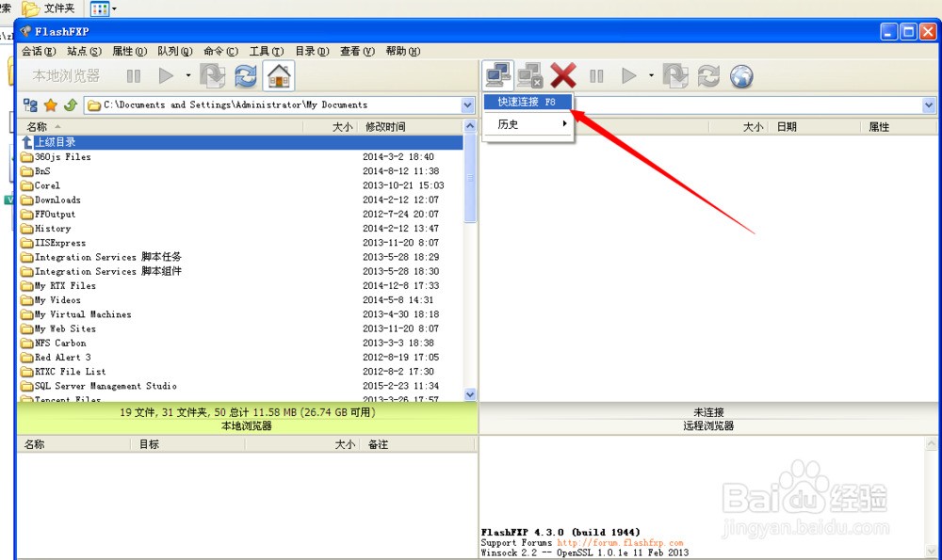
Task: Click the red X abort icon
Action: pyautogui.click(x=563, y=75)
